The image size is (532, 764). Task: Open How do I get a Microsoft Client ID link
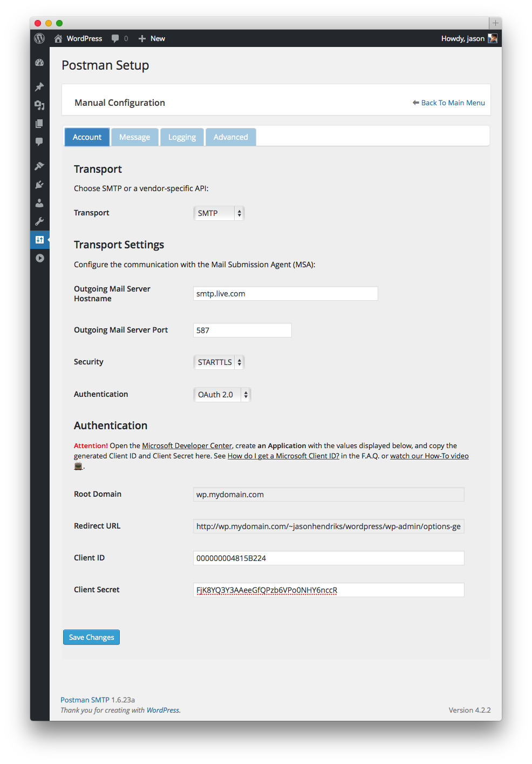coord(283,456)
